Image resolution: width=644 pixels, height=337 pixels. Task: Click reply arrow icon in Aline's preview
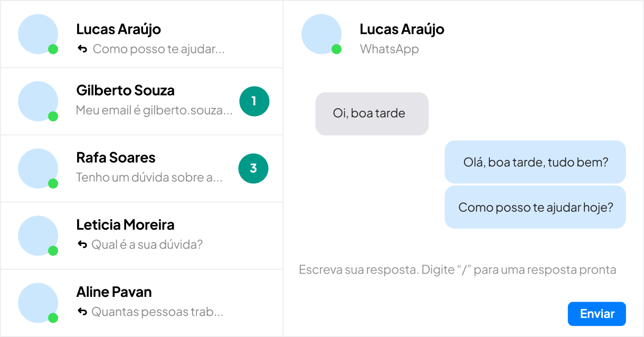click(x=82, y=312)
